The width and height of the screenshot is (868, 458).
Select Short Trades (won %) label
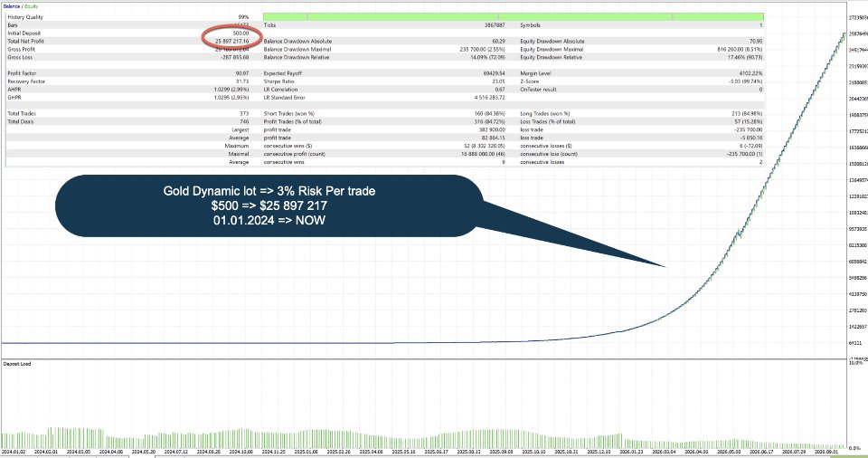tap(289, 114)
